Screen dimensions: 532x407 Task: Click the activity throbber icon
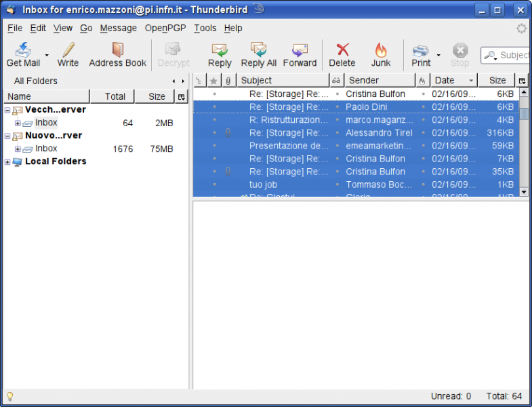tap(521, 28)
